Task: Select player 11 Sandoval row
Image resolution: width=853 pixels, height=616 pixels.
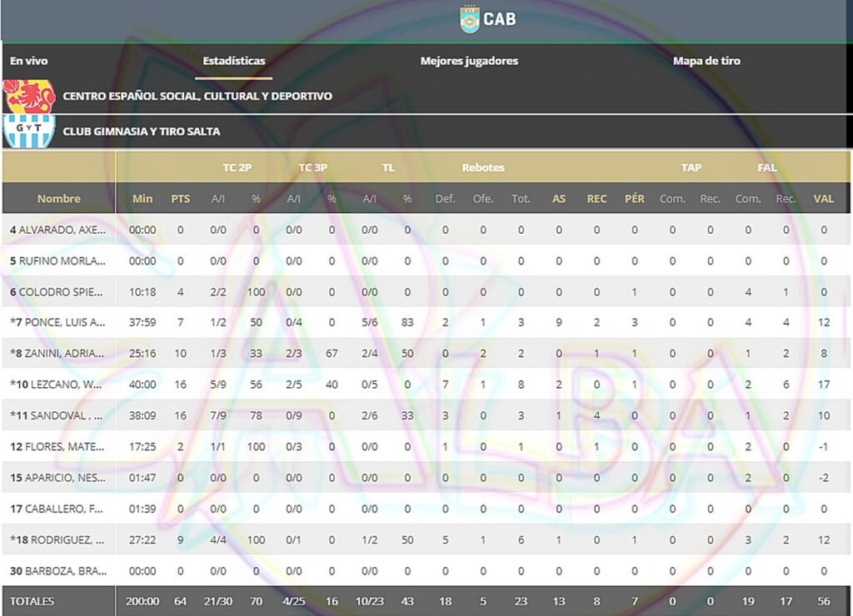Action: pyautogui.click(x=58, y=415)
